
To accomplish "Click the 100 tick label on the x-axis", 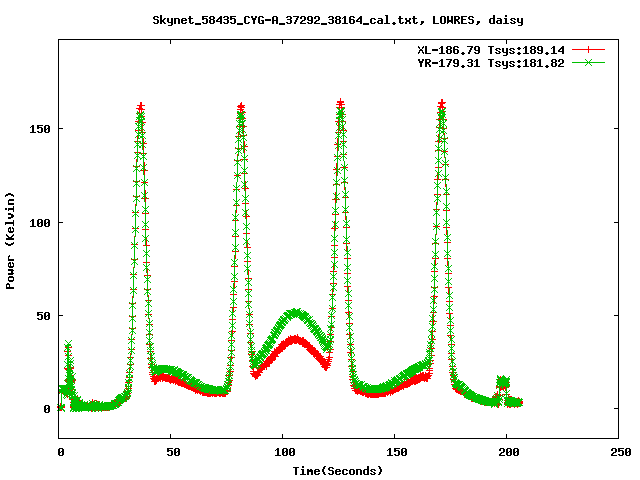I will tap(284, 452).
